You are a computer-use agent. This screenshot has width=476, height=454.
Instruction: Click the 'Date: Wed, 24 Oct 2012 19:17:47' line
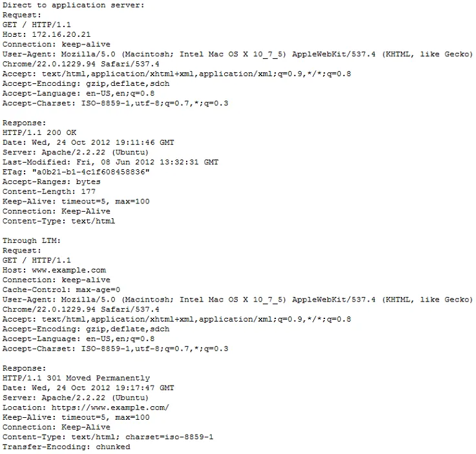click(88, 388)
